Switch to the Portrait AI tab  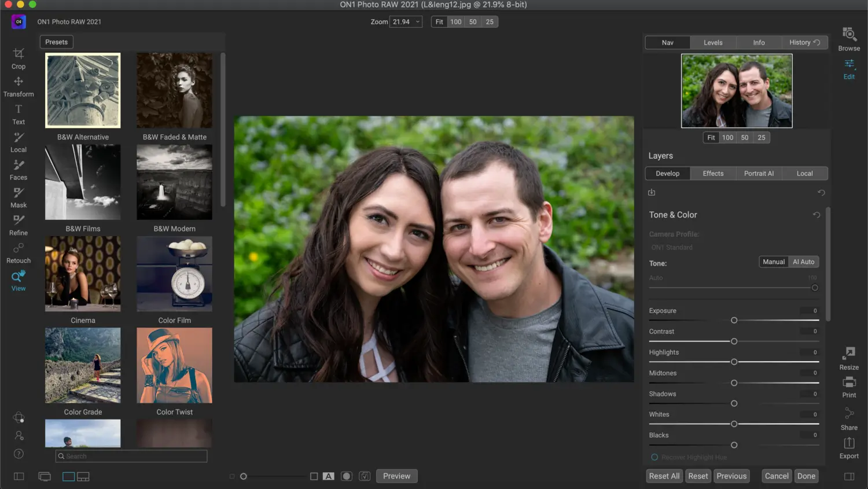(x=759, y=173)
